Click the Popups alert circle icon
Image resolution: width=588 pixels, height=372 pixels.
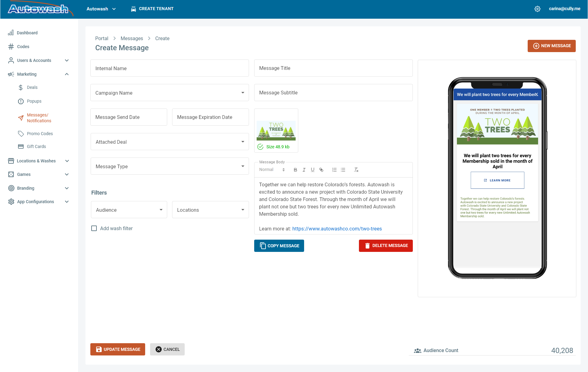(x=21, y=101)
